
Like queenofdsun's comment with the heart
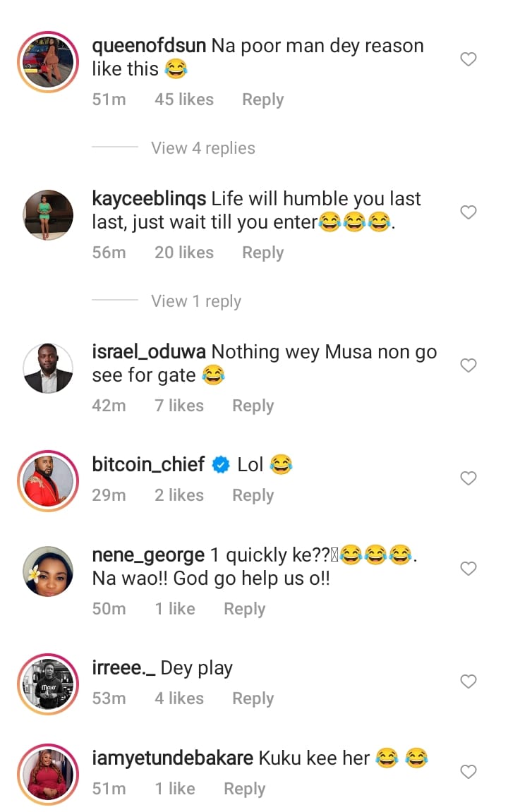coord(468,59)
